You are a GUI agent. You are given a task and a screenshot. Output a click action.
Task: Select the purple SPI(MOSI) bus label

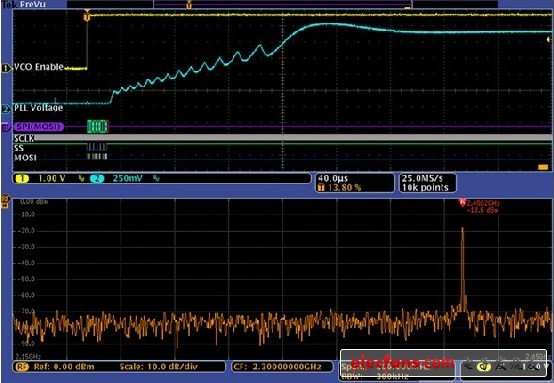pos(38,127)
